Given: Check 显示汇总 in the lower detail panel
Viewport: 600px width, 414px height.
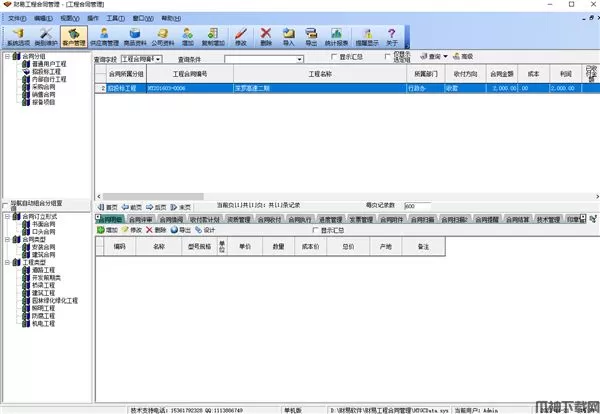Looking at the screenshot, I should tap(316, 229).
